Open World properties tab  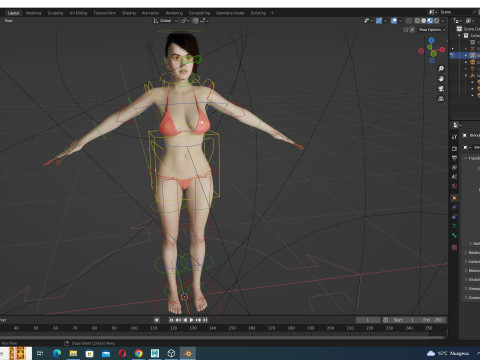454,186
